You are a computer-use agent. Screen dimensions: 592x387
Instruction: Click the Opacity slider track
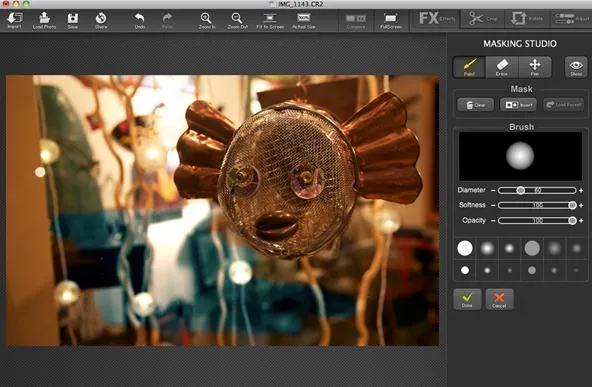[537, 220]
